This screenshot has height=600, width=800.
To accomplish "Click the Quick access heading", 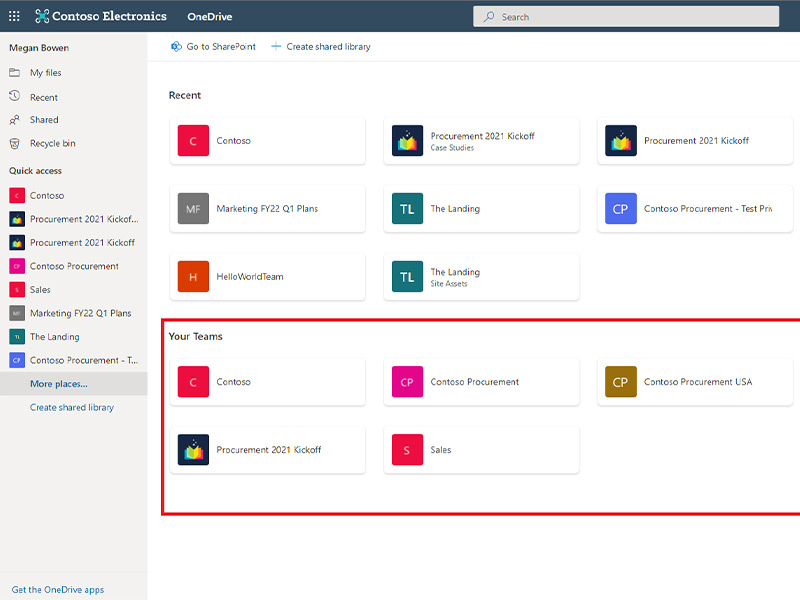I will coord(35,171).
